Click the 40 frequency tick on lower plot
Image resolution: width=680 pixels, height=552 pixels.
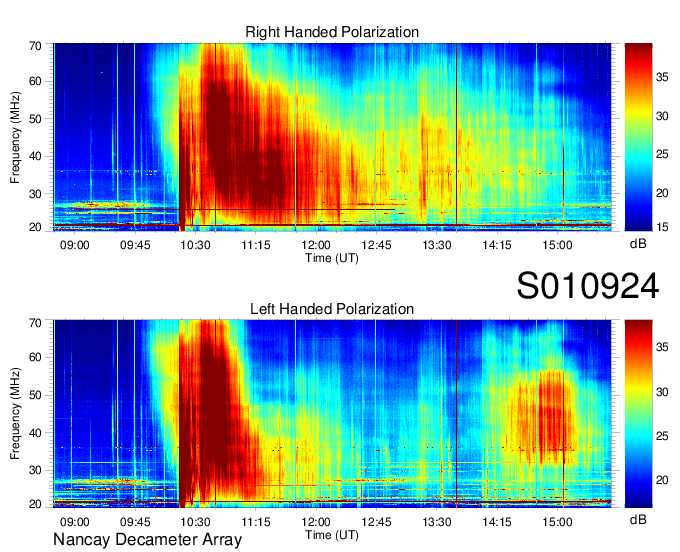click(35, 433)
